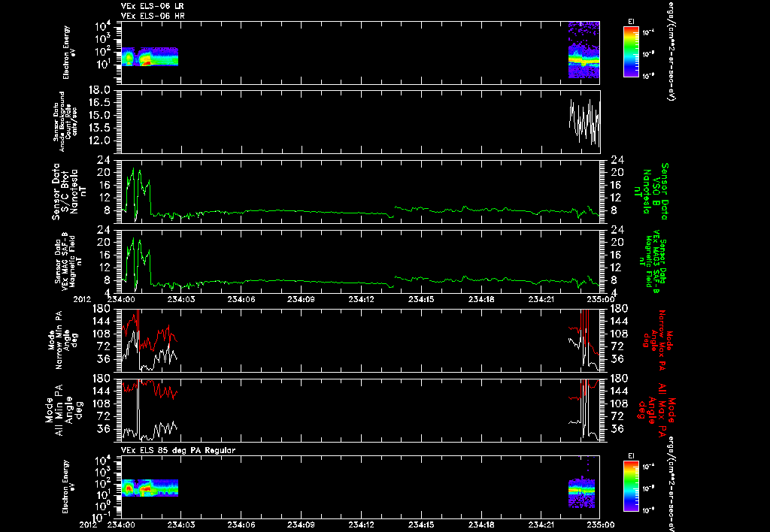Click the S/C Btot magnetic field peak
This screenshot has height=532, width=770.
[x=133, y=171]
